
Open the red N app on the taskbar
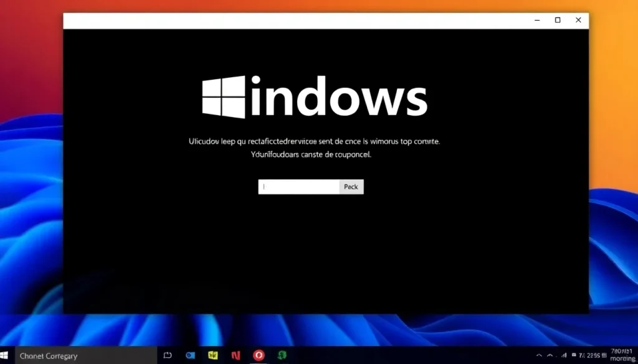[x=236, y=355]
